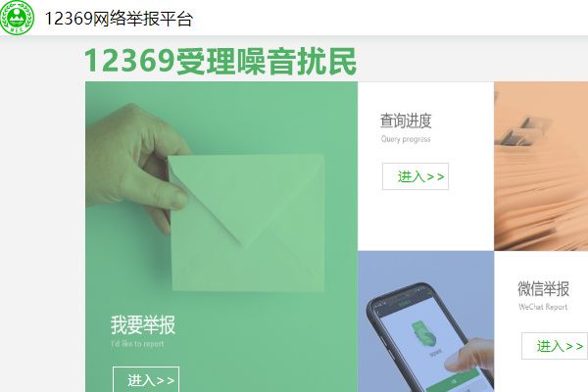588x392 pixels.
Task: Select the 我要举报 heading
Action: (143, 324)
